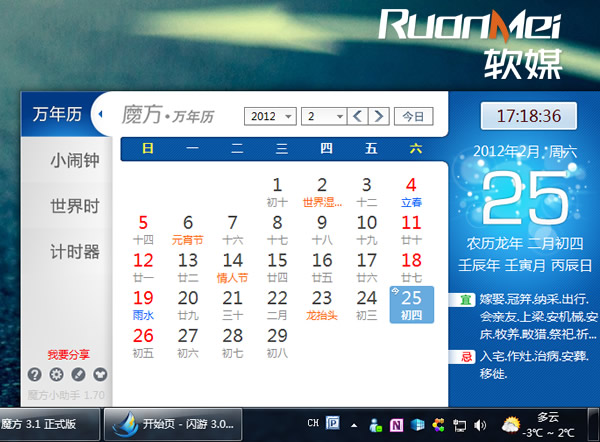Viewport: 600px width, 442px height.
Task: Click the messenger person tray icon
Action: [375, 425]
